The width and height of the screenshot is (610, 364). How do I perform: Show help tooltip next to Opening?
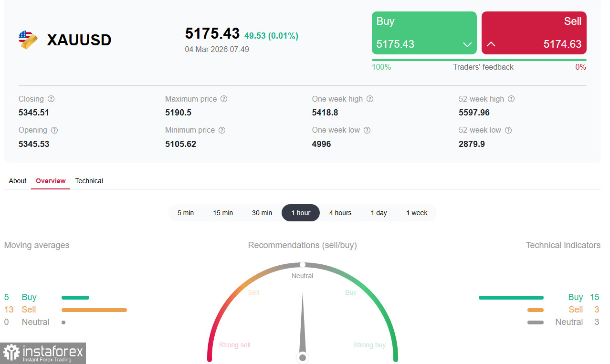coord(54,130)
